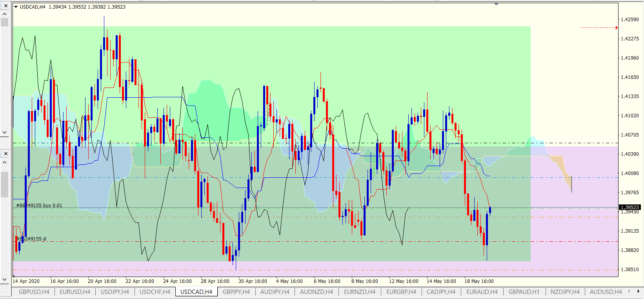Go to the GBPAUD,H1 chart tab
Screen dimensions: 644x299
pyautogui.click(x=524, y=292)
